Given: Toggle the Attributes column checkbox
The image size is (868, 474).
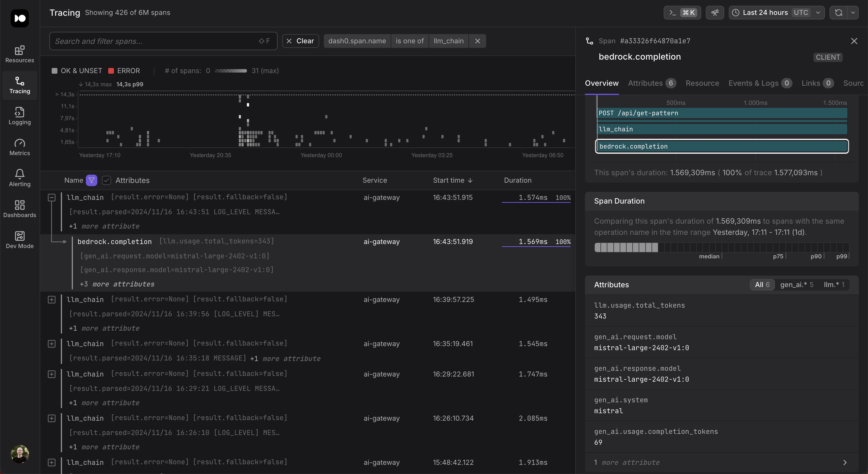Looking at the screenshot, I should pos(106,180).
